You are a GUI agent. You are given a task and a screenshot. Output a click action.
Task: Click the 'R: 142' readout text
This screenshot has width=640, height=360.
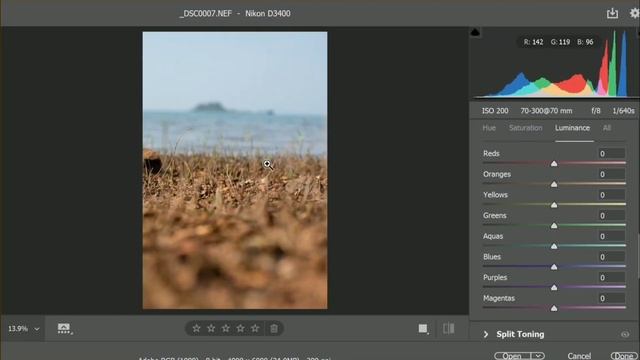[x=533, y=42]
